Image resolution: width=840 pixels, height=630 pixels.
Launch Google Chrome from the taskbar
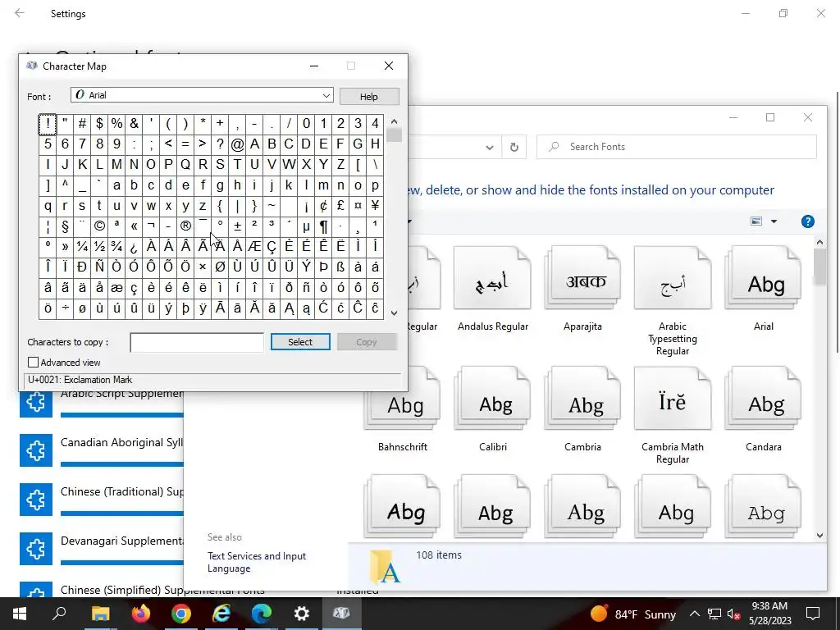[181, 614]
